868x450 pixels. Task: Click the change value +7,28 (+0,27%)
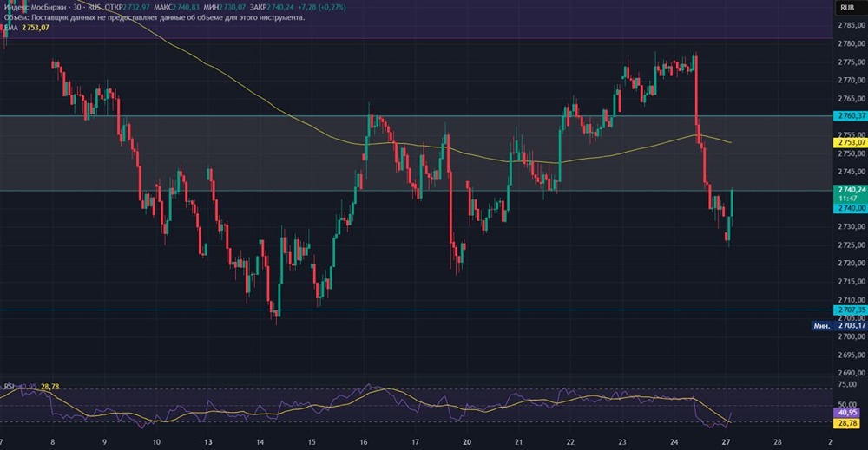(322, 7)
